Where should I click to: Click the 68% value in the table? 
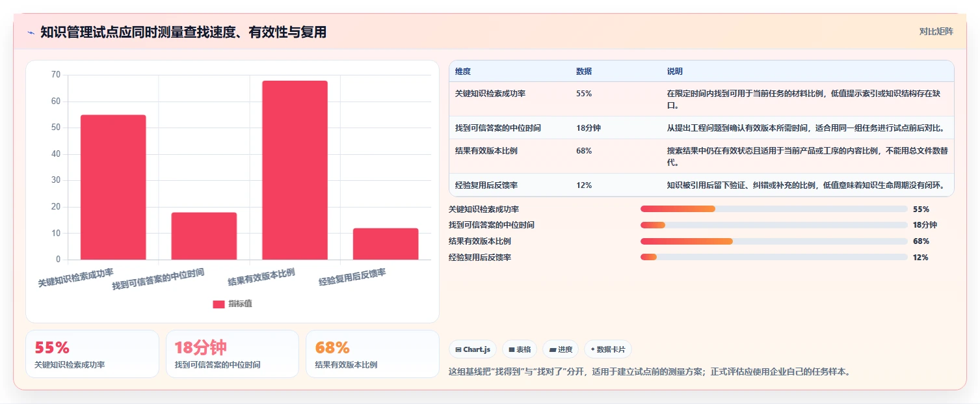[x=584, y=151]
